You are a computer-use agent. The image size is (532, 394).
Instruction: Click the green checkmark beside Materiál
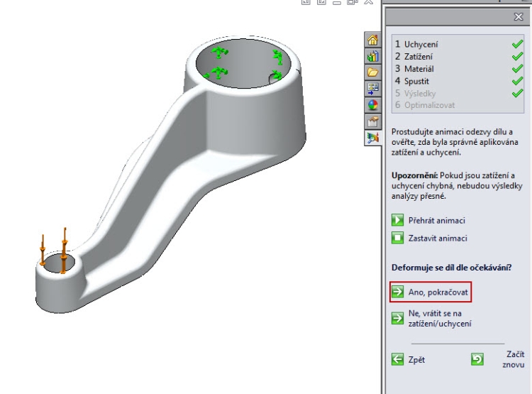coord(517,69)
